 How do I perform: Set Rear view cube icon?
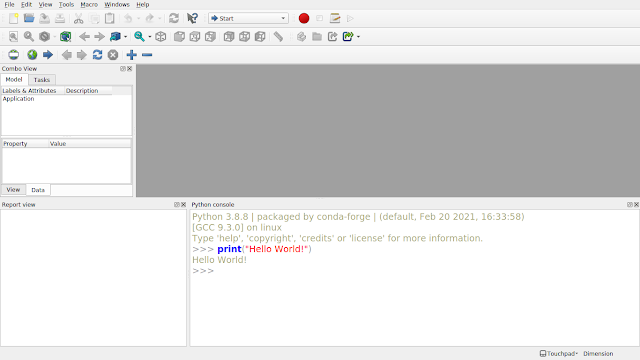pos(229,37)
